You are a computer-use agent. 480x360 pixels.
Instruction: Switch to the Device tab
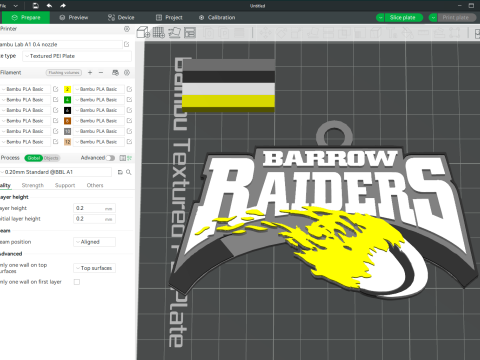(x=121, y=18)
